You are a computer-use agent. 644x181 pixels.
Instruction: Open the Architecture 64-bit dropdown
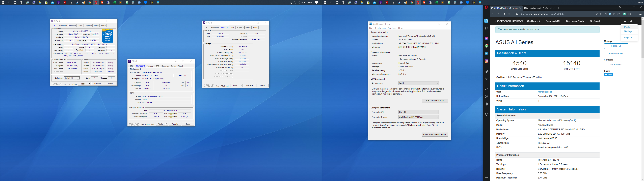point(418,83)
